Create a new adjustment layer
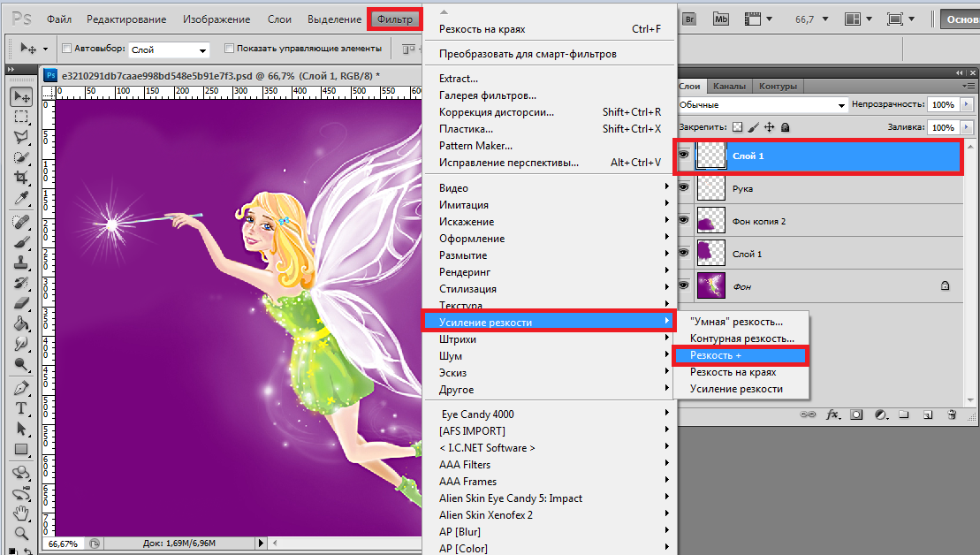The image size is (980, 555). [881, 414]
